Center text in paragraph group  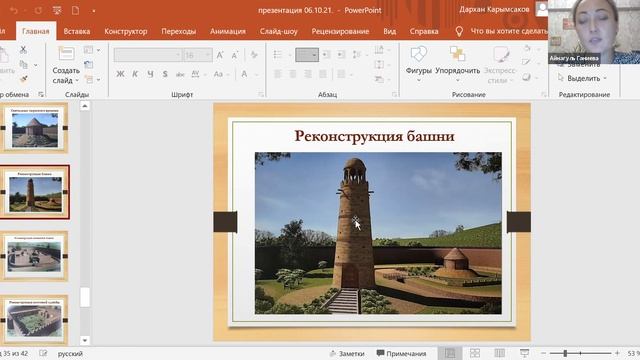293,74
